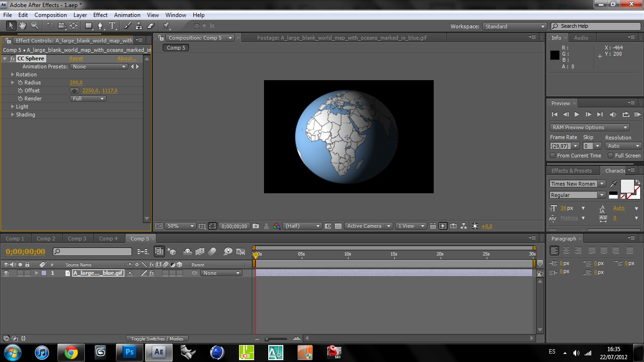This screenshot has height=362, width=644.
Task: Open the 50% magnification dropdown
Action: [180, 226]
